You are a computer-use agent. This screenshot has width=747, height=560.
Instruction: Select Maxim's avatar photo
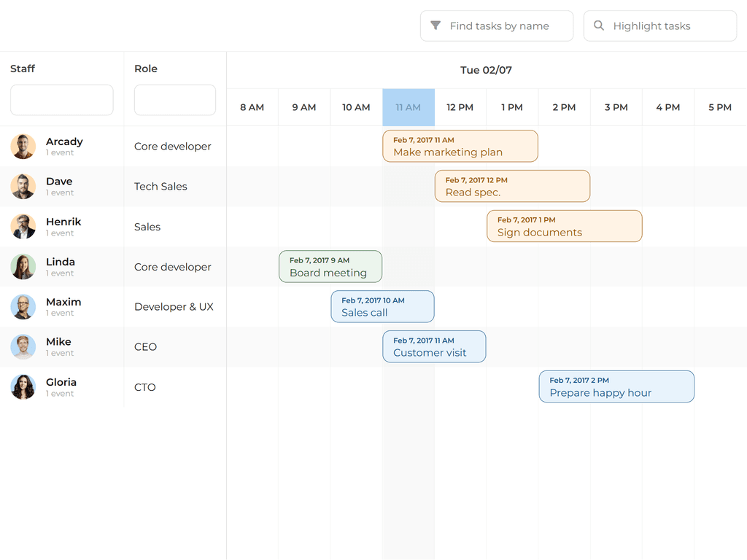(23, 307)
